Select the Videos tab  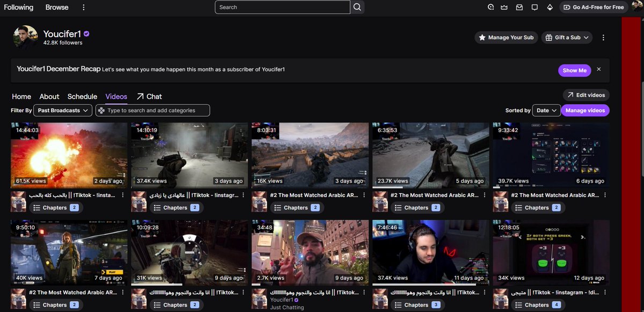pos(116,97)
